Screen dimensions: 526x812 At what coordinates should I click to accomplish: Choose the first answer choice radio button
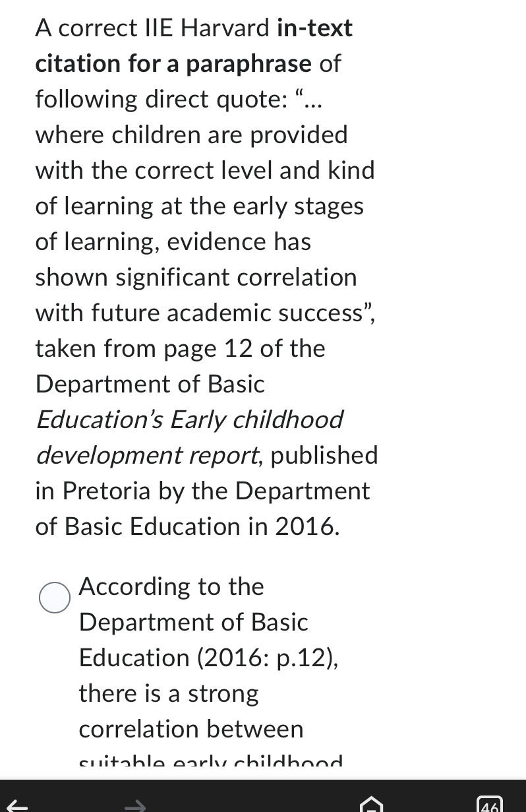(55, 598)
